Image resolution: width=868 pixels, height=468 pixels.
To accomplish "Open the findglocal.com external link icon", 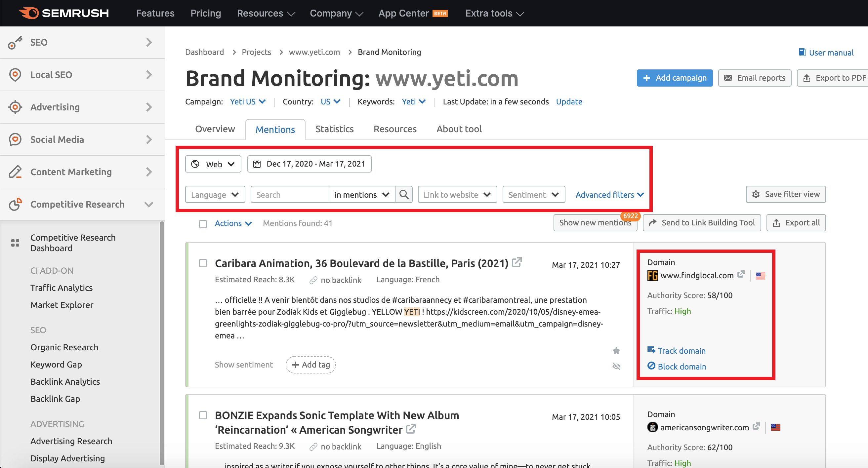I will [741, 275].
